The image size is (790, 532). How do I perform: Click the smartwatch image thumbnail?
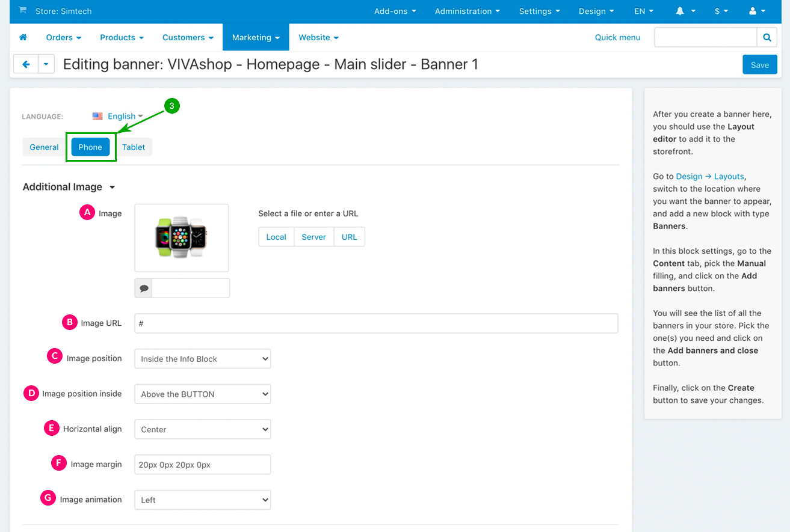coord(181,238)
